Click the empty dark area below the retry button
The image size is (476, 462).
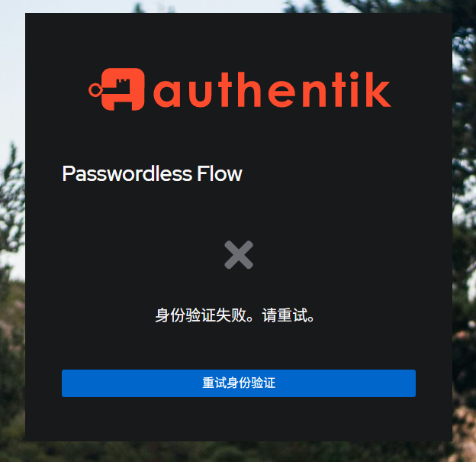(x=239, y=418)
